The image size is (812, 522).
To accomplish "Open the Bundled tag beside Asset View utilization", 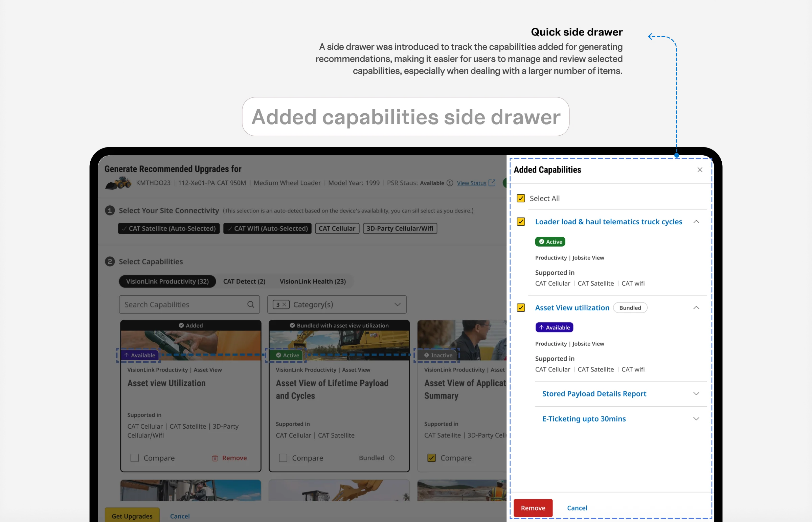I will pyautogui.click(x=630, y=308).
